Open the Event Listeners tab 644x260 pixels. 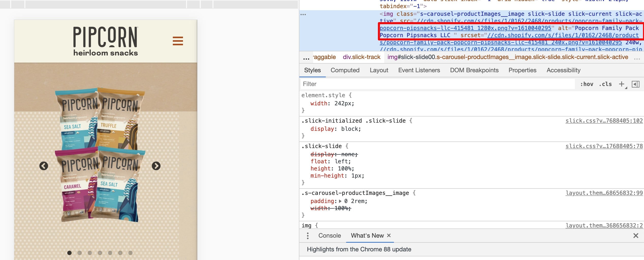click(419, 70)
